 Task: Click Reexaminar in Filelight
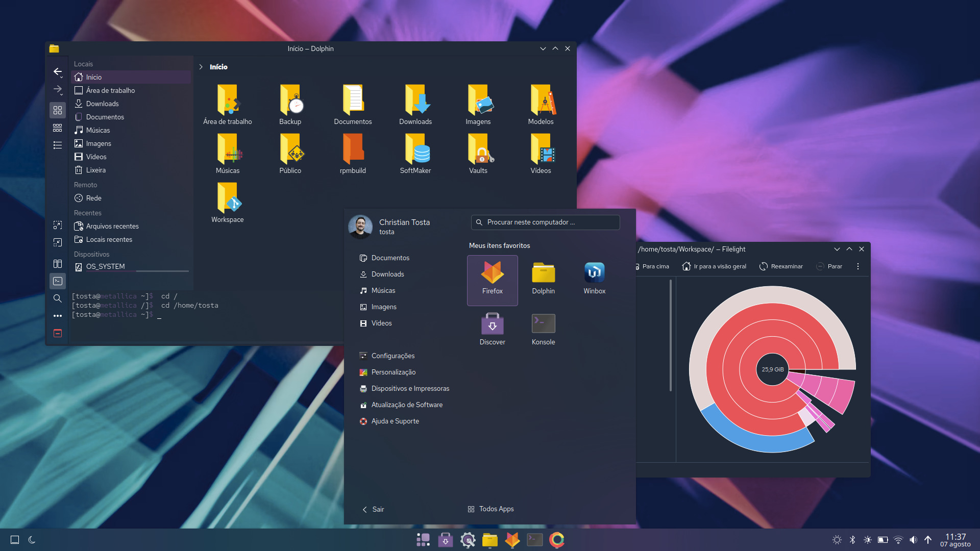click(781, 266)
